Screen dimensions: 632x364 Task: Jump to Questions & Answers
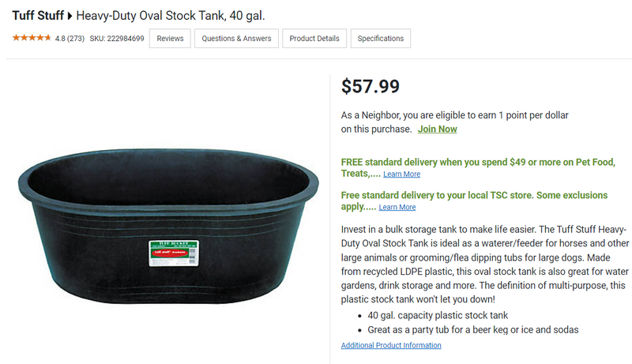coord(236,38)
